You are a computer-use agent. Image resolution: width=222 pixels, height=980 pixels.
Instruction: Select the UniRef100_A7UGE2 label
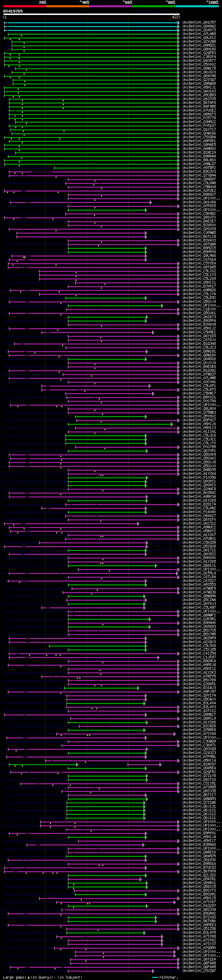click(x=199, y=110)
